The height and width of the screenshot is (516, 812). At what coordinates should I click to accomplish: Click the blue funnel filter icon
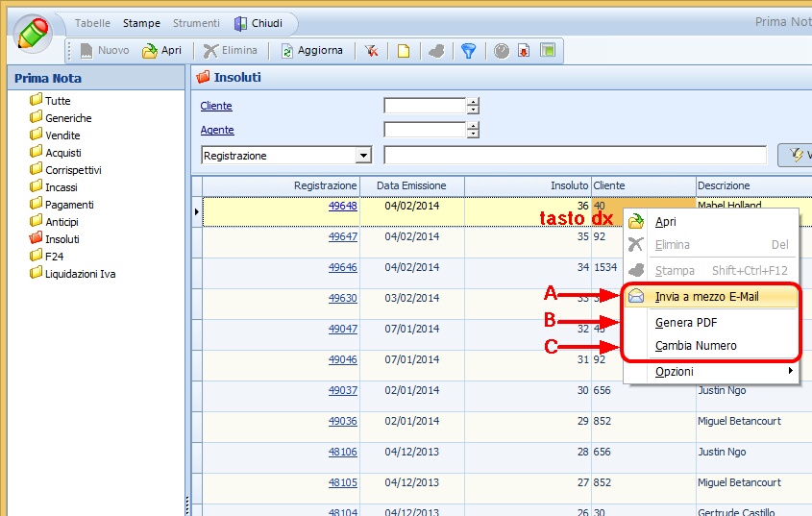468,51
